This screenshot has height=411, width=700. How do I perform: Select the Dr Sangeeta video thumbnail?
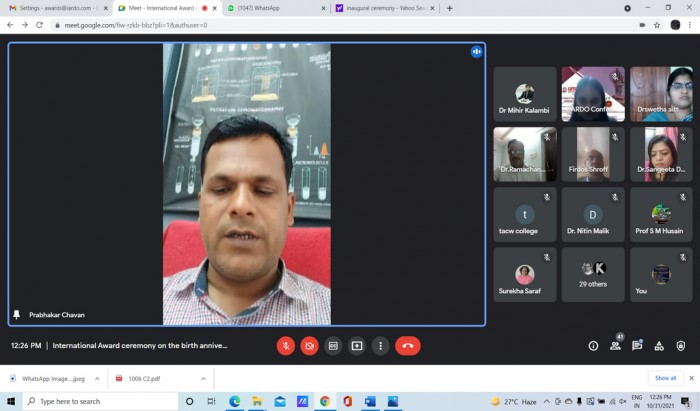point(661,154)
